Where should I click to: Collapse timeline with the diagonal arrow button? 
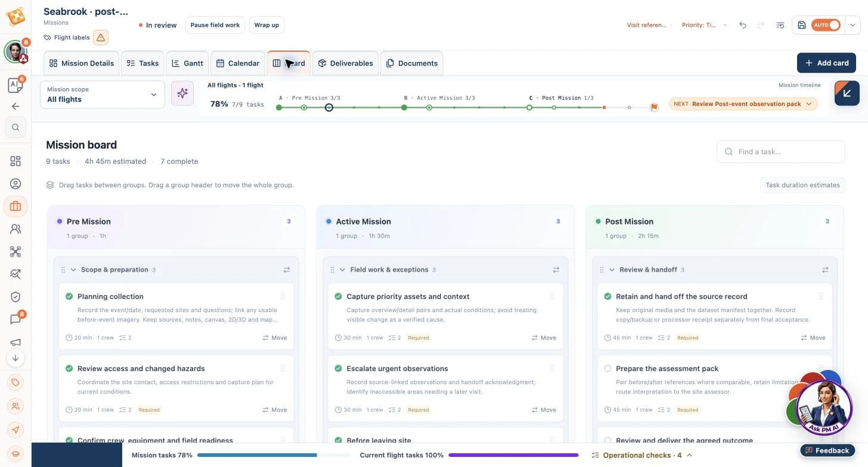click(x=847, y=94)
